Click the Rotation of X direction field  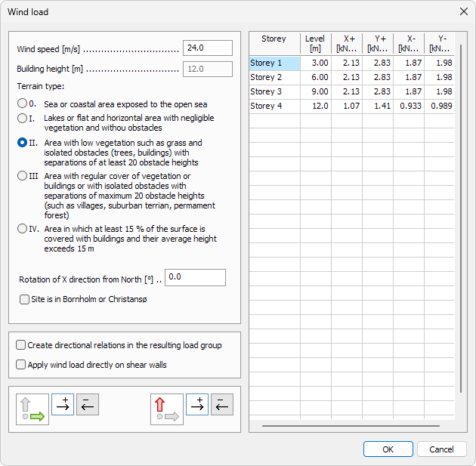click(x=194, y=278)
